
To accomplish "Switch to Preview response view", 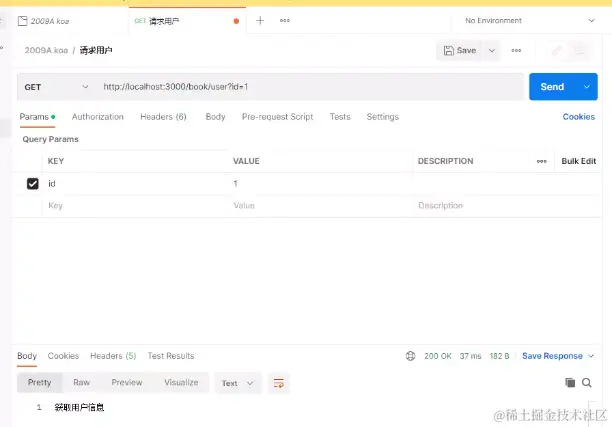I will pos(127,383).
